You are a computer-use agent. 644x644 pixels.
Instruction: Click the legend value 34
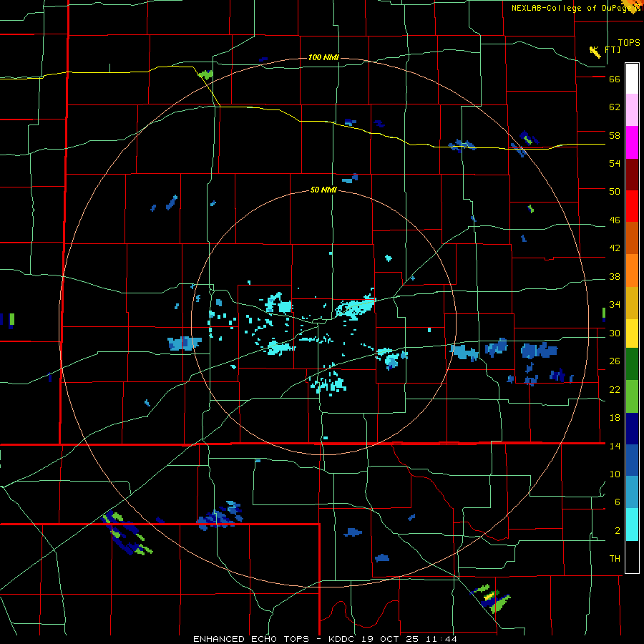(615, 305)
